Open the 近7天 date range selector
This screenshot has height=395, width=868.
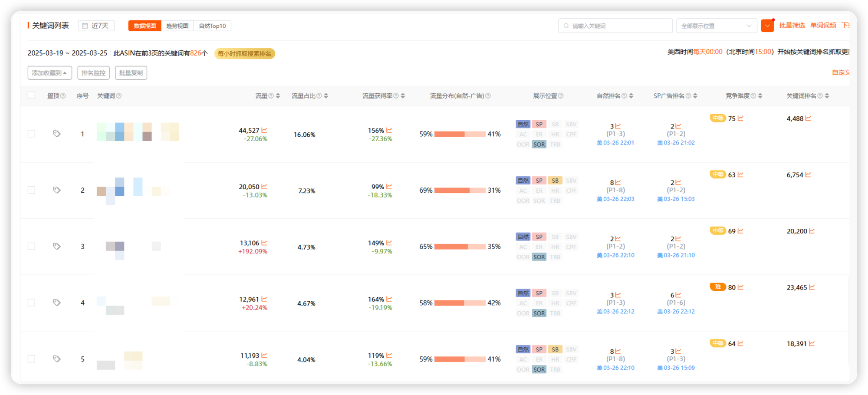click(96, 26)
